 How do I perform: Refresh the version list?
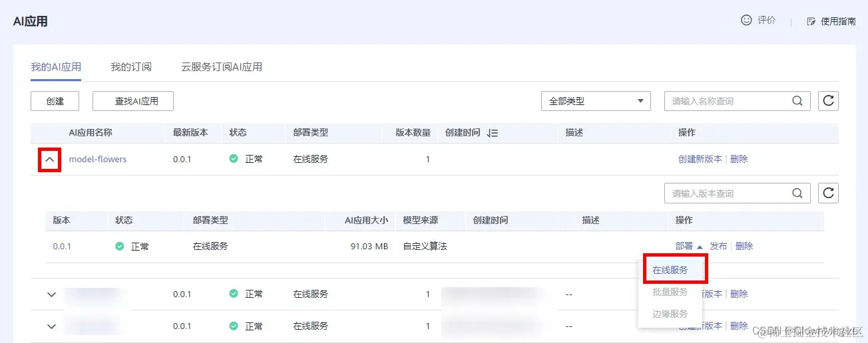point(828,193)
